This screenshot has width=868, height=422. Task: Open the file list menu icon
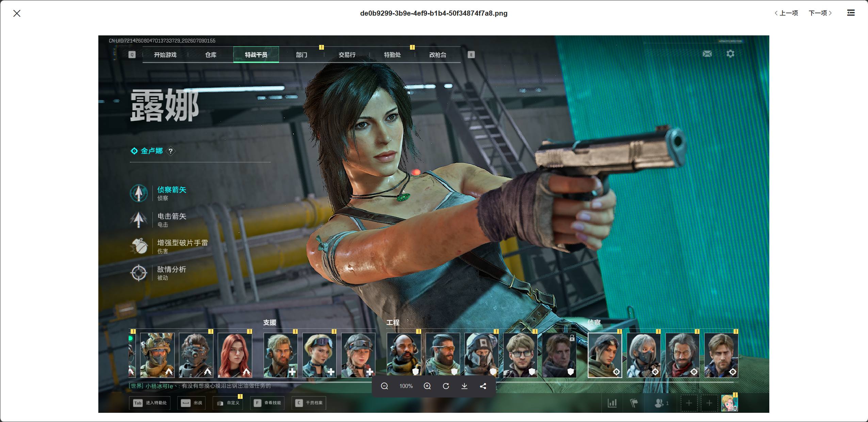coord(851,13)
